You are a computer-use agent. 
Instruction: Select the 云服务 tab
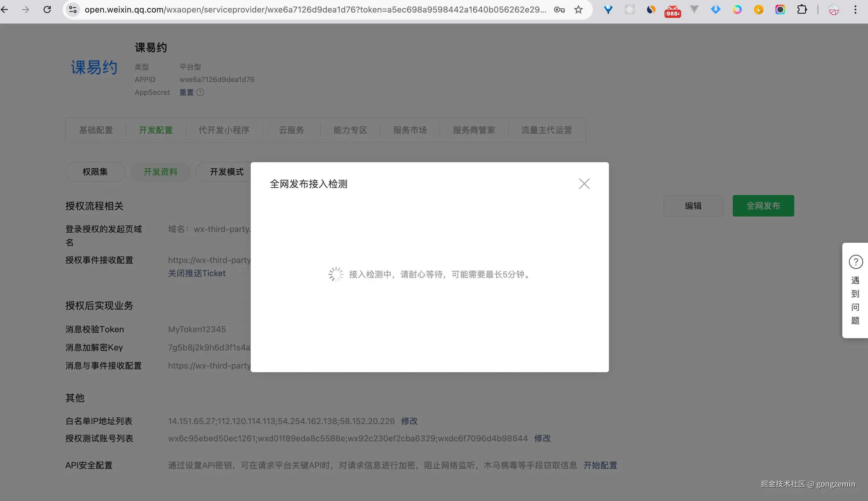click(291, 130)
